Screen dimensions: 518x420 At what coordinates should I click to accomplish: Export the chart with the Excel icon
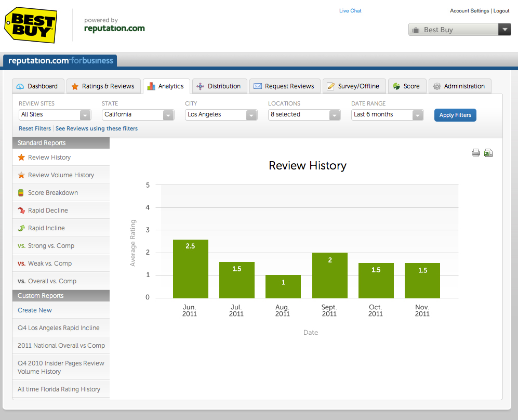(488, 153)
